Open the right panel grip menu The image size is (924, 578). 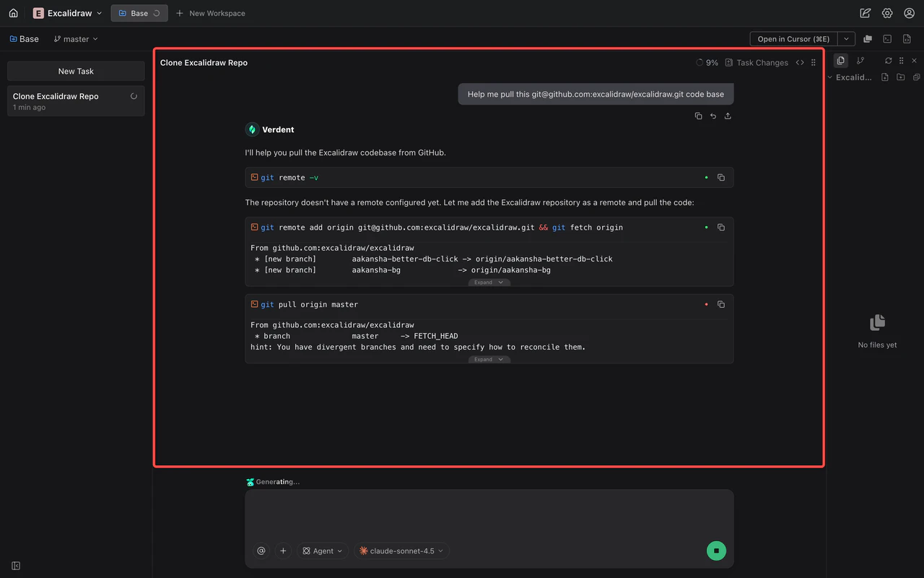tap(901, 61)
